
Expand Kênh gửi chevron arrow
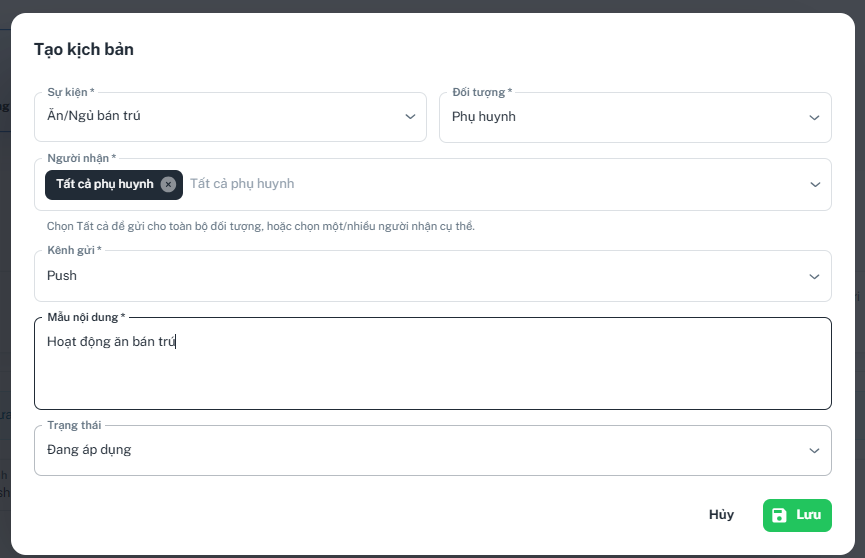(x=814, y=277)
